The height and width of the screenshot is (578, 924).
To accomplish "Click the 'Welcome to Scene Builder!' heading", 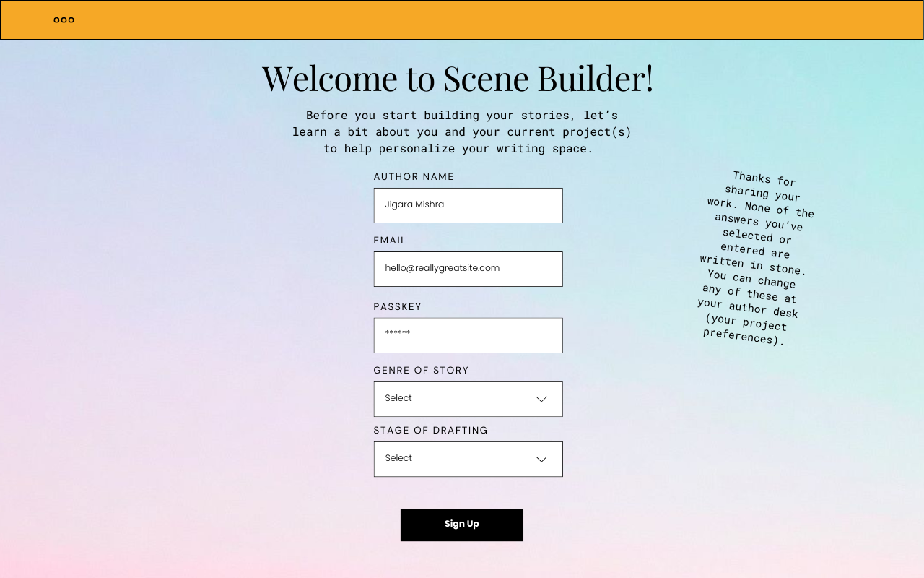I will (458, 78).
